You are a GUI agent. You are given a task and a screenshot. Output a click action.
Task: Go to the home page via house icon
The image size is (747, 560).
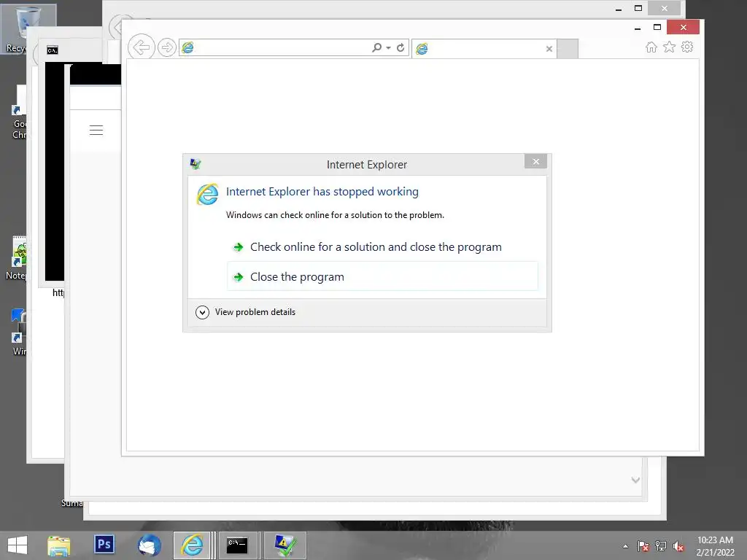(x=651, y=47)
